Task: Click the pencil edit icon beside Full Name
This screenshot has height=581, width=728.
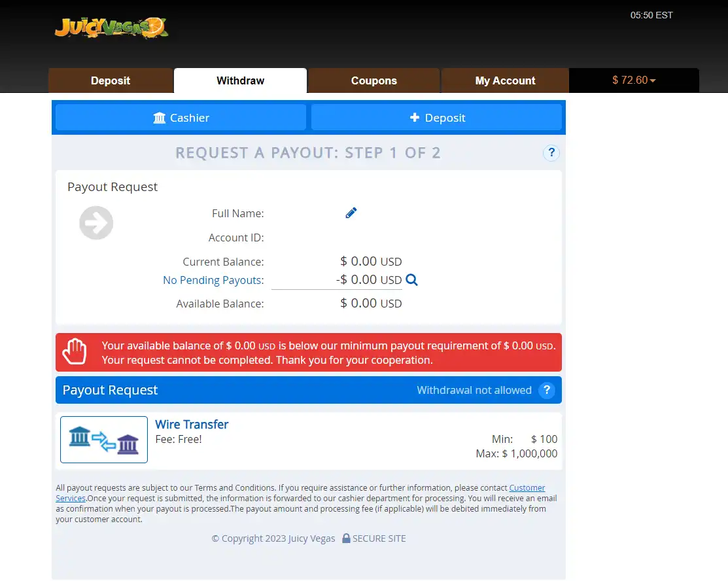Action: tap(351, 213)
